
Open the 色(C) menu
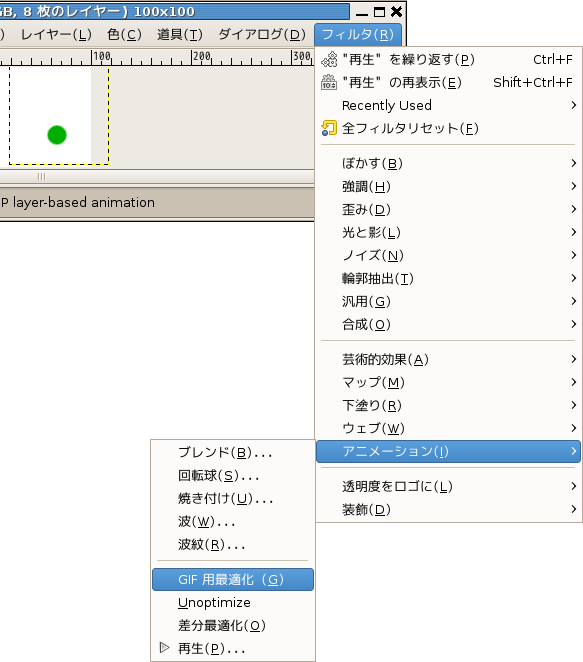[124, 35]
